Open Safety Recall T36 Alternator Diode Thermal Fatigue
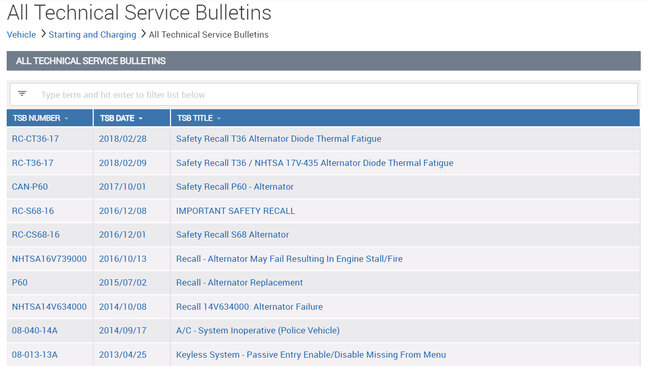650x369 pixels. click(279, 138)
